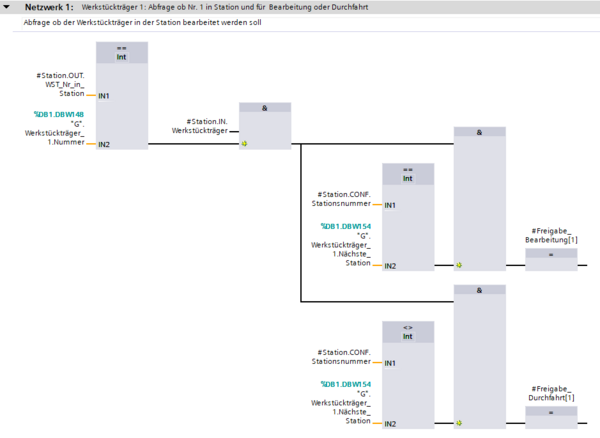
Task: Click insert-input star on lower right & block
Action: (x=459, y=424)
